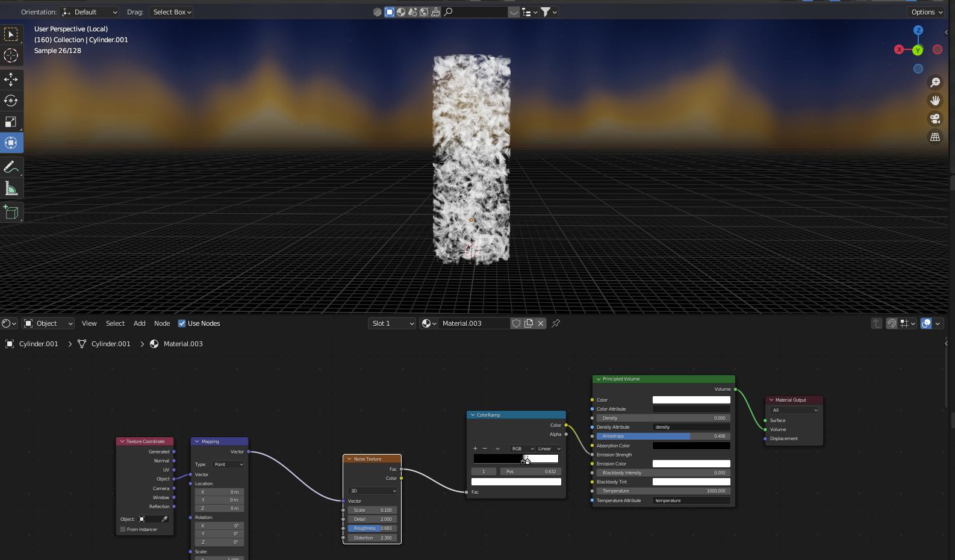Select solid shading sphere icon
This screenshot has height=560, width=955.
click(401, 12)
